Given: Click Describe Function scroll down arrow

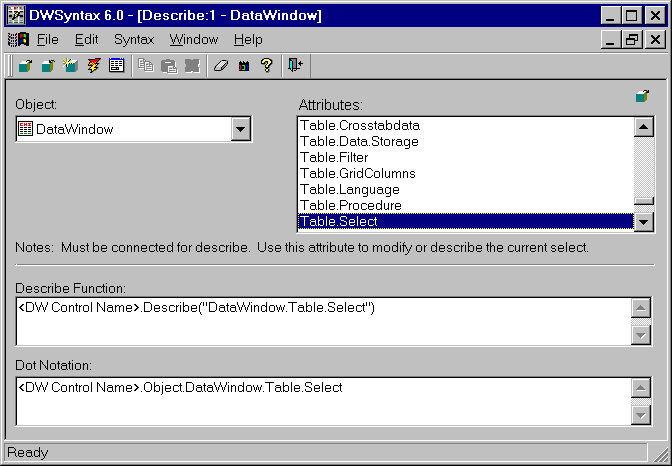Looking at the screenshot, I should 641,335.
